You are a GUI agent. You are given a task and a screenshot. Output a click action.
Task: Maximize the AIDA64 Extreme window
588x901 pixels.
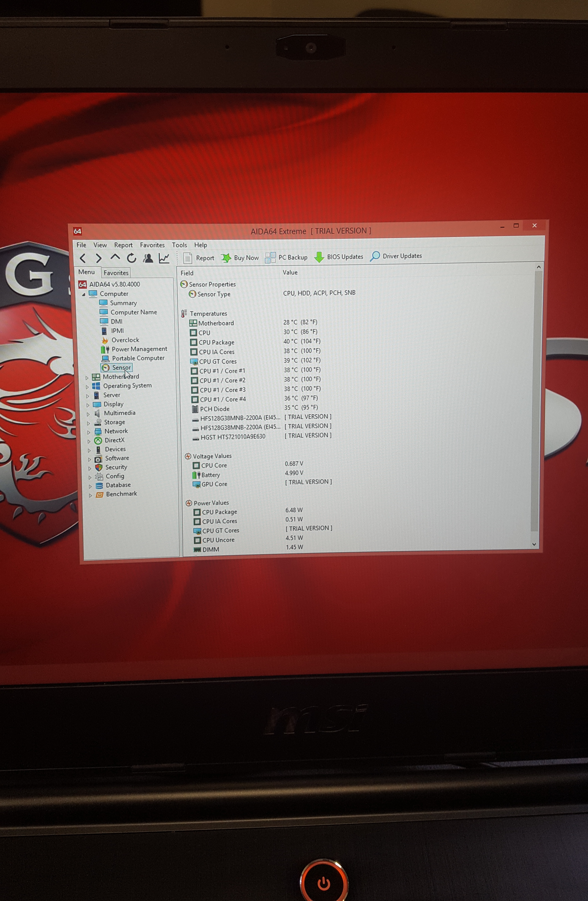pyautogui.click(x=516, y=226)
